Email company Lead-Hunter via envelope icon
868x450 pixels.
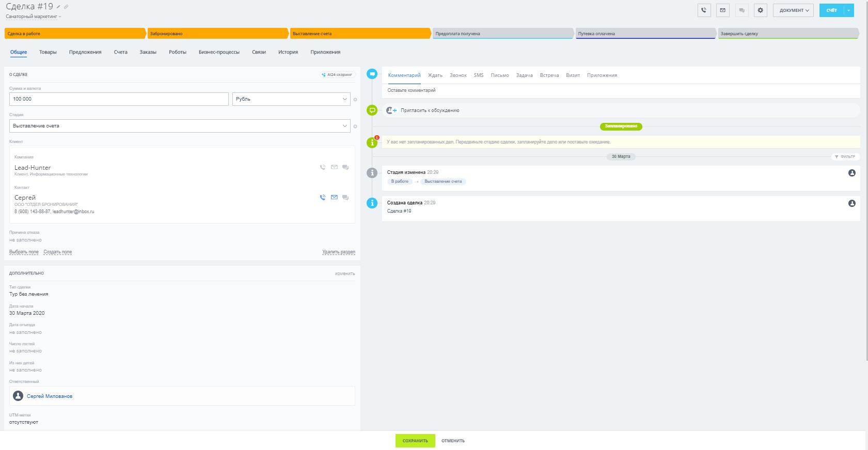tap(334, 167)
